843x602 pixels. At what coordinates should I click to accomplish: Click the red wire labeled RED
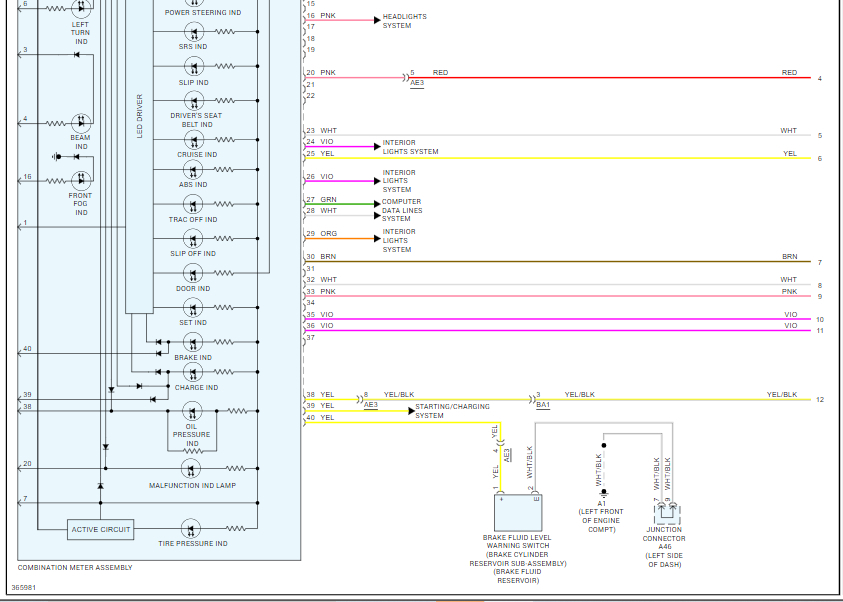[x=600, y=77]
